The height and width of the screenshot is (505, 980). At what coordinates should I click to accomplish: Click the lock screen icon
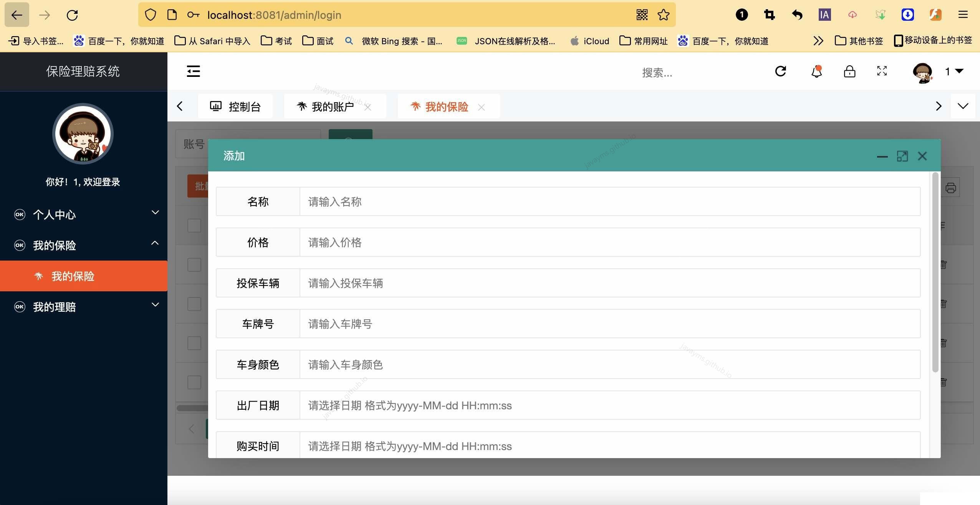849,71
